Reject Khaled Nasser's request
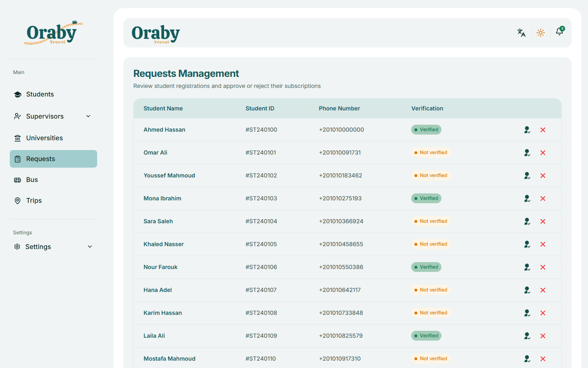This screenshot has width=588, height=368. click(543, 244)
